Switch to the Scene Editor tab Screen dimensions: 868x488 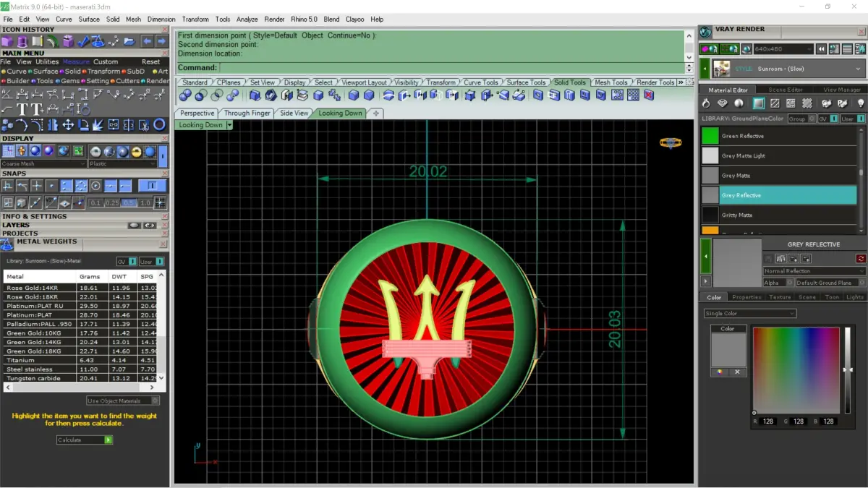[x=785, y=90]
